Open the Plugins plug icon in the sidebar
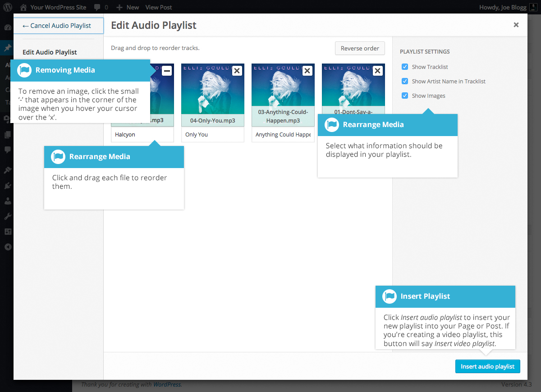 8,186
